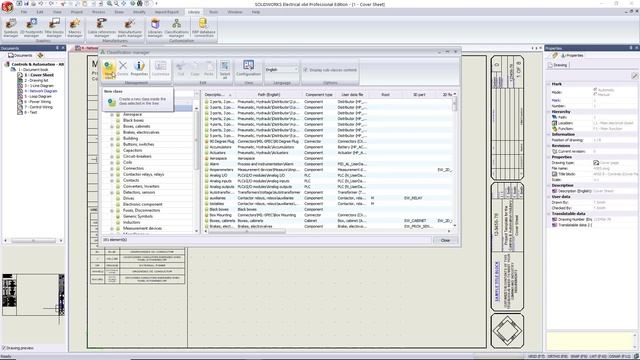Image resolution: width=640 pixels, height=360 pixels.
Task: Click the Close button in Classification manager
Action: [x=445, y=240]
